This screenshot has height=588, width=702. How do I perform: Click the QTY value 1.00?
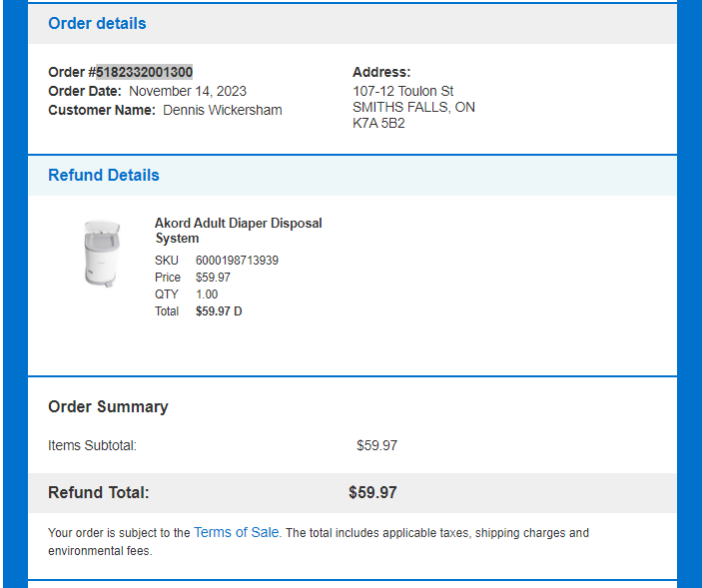click(207, 294)
